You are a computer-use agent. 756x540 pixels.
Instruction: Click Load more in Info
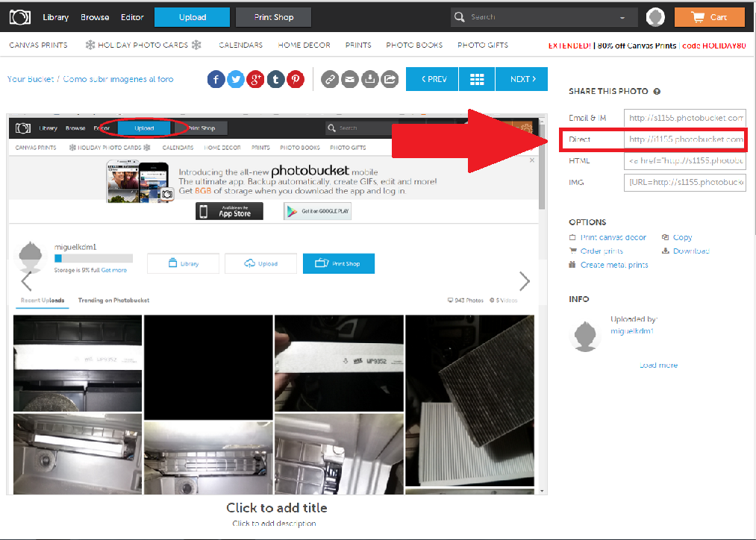click(658, 365)
